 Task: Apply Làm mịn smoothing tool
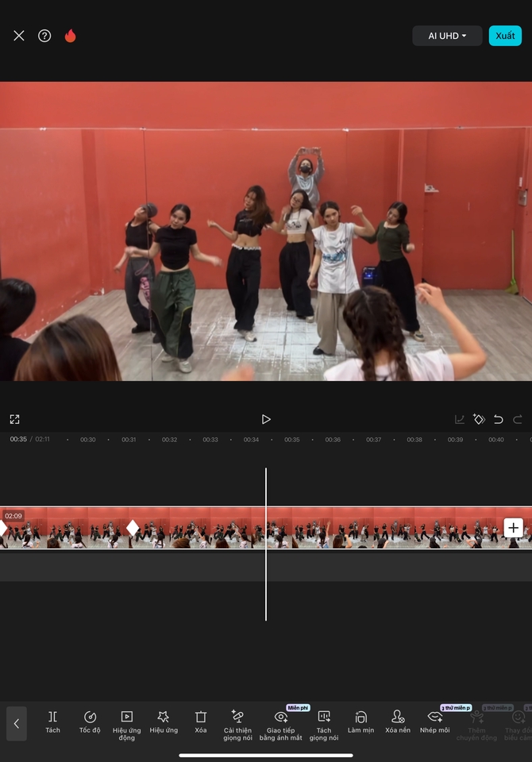pyautogui.click(x=360, y=722)
